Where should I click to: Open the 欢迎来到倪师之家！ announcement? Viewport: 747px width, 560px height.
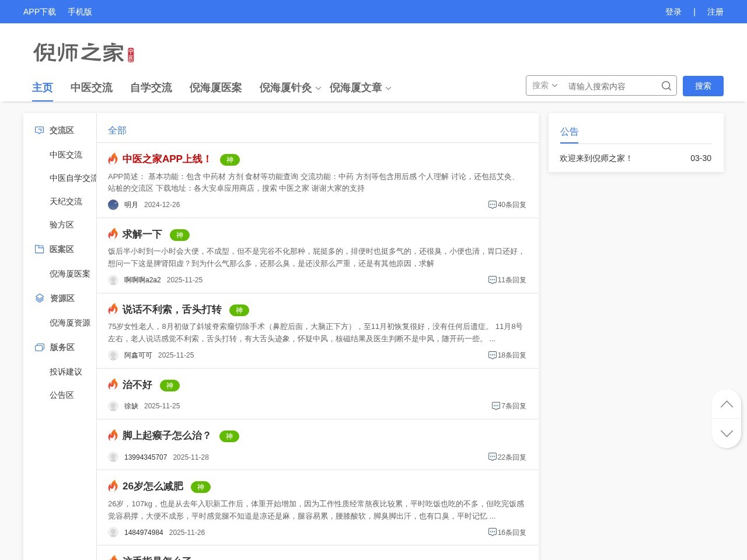pos(596,158)
